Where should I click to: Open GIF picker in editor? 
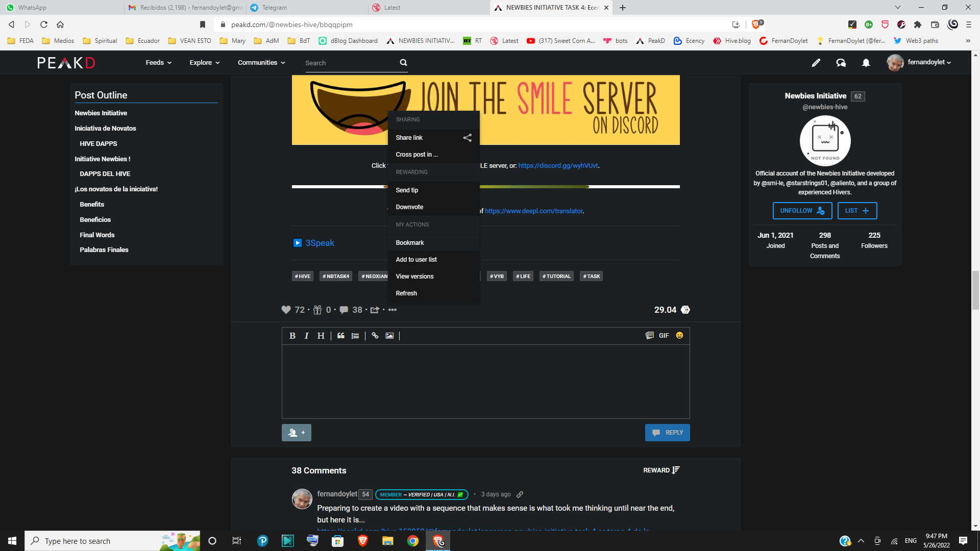664,335
